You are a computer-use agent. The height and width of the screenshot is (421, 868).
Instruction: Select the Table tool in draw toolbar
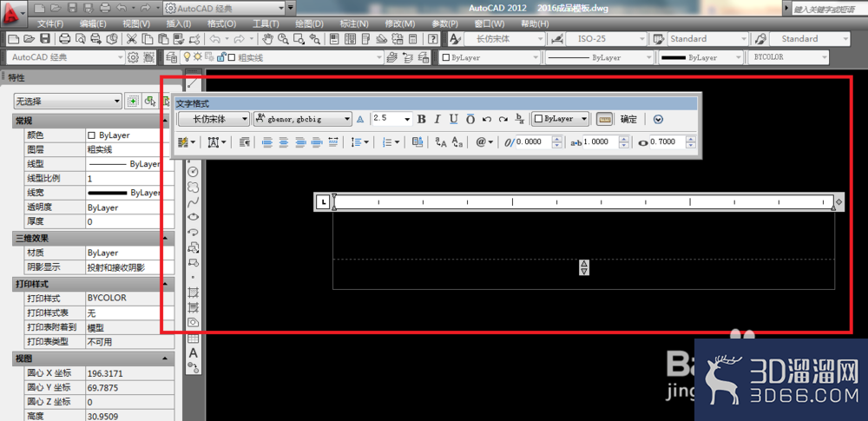point(194,338)
